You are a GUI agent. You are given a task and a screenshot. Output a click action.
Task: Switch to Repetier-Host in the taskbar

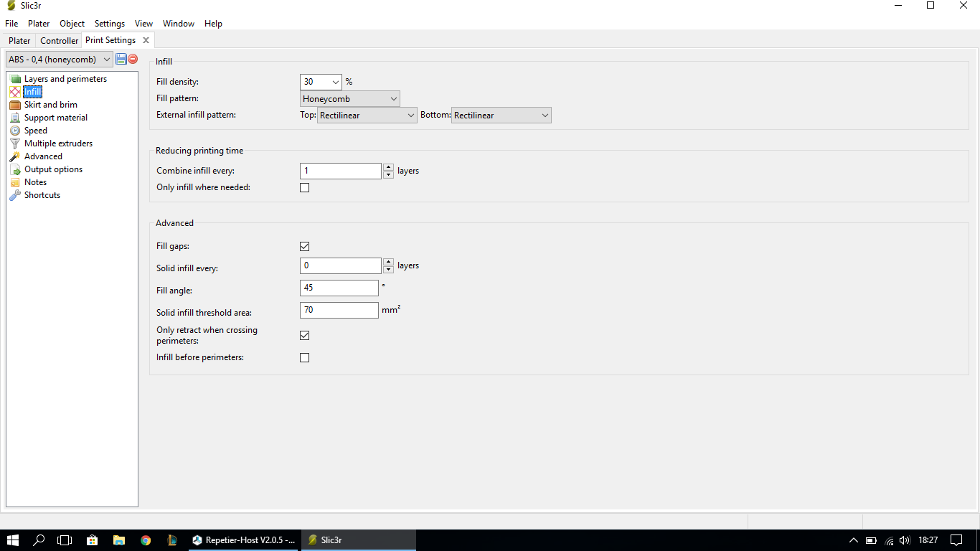244,540
